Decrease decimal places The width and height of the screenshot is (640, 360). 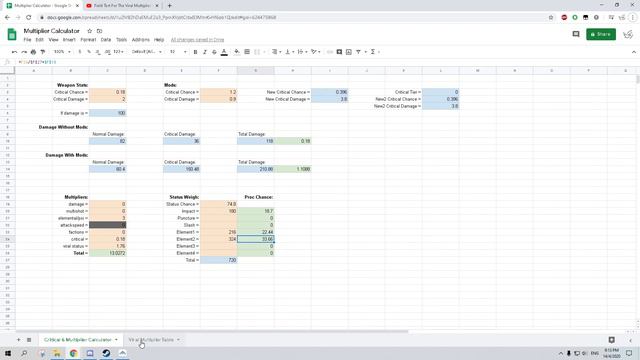[98, 52]
